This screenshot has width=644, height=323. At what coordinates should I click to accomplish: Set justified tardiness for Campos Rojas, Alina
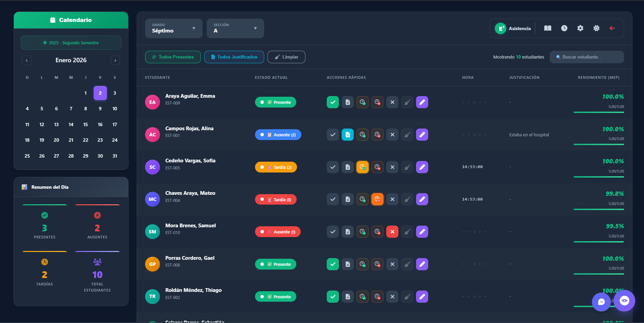click(x=362, y=134)
